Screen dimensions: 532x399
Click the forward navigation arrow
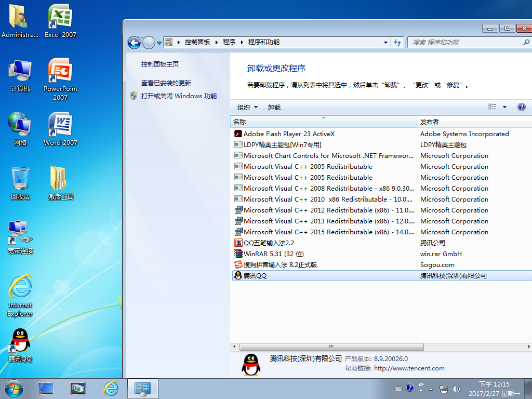coord(149,43)
